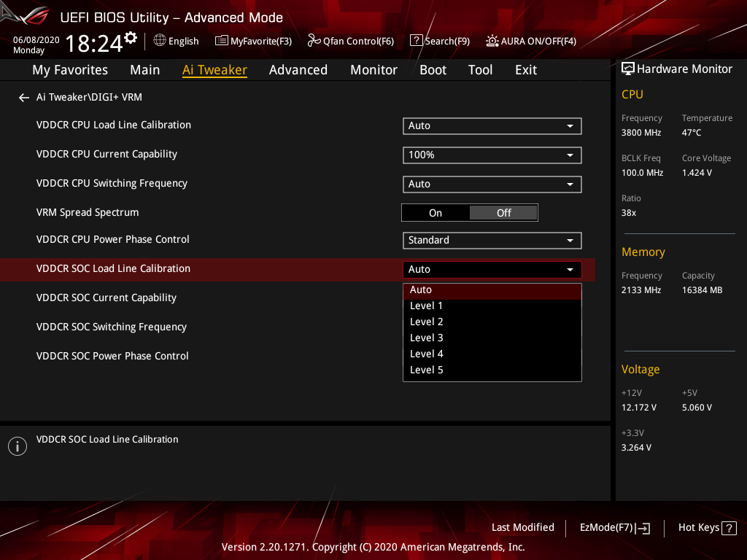
Task: Click the 06/08/2020 date text
Action: [36, 40]
